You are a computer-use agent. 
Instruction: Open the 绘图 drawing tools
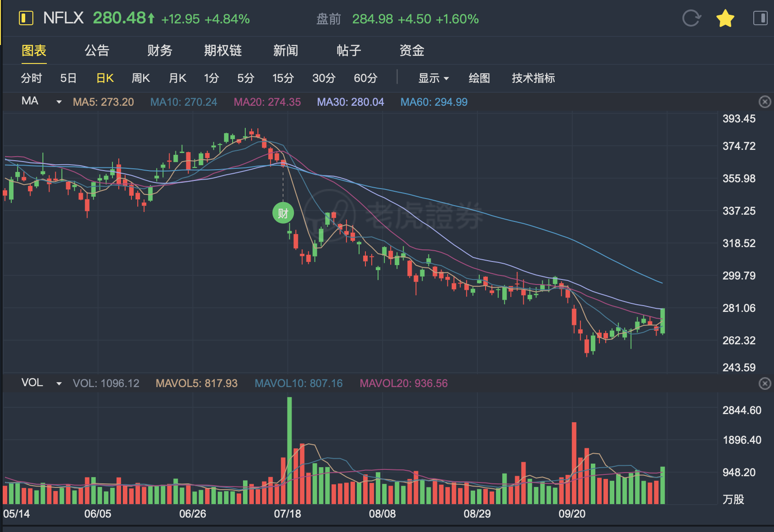(x=479, y=78)
